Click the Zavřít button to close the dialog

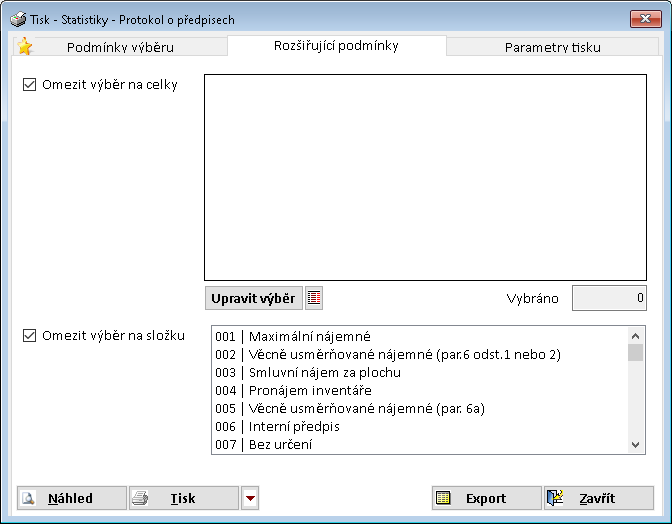pos(598,498)
